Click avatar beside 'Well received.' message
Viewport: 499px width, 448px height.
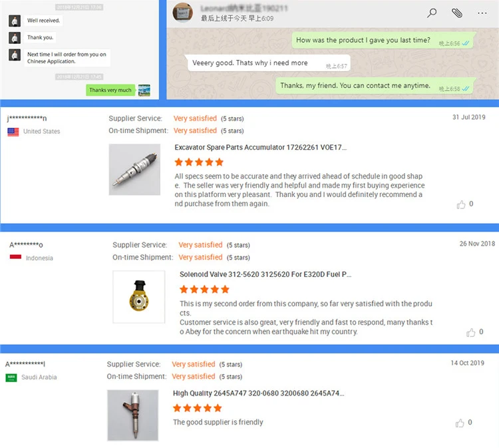click(15, 21)
